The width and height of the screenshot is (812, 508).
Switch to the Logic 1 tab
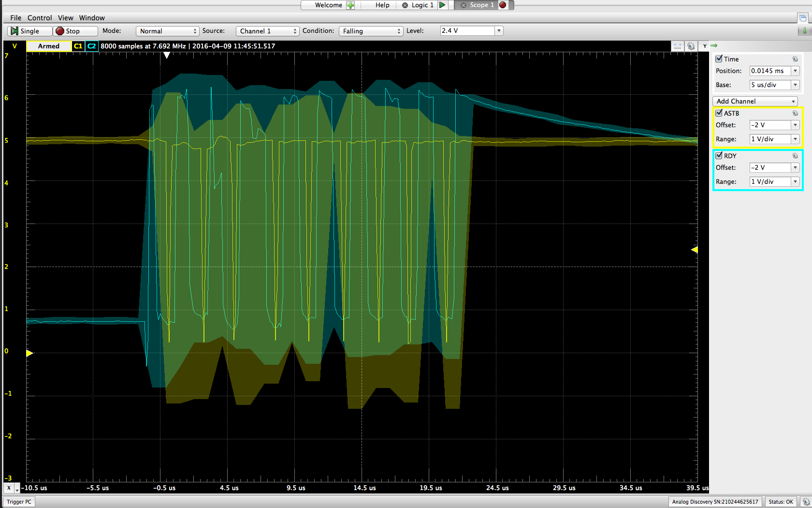[x=422, y=5]
